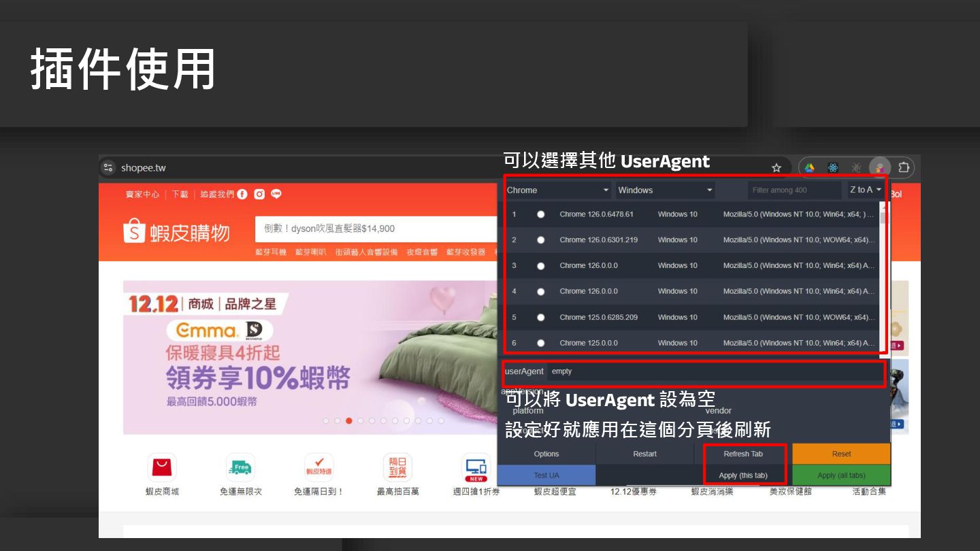Expand the Chrome browser dropdown
The image size is (980, 551).
point(557,190)
